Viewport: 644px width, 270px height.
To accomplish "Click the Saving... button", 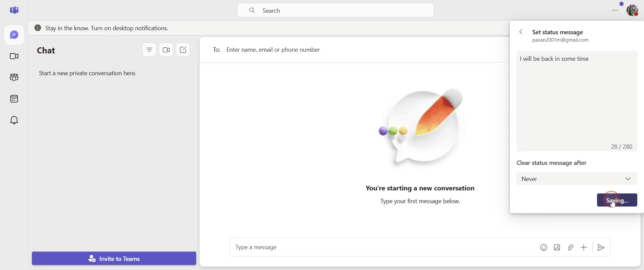I will pos(617,200).
